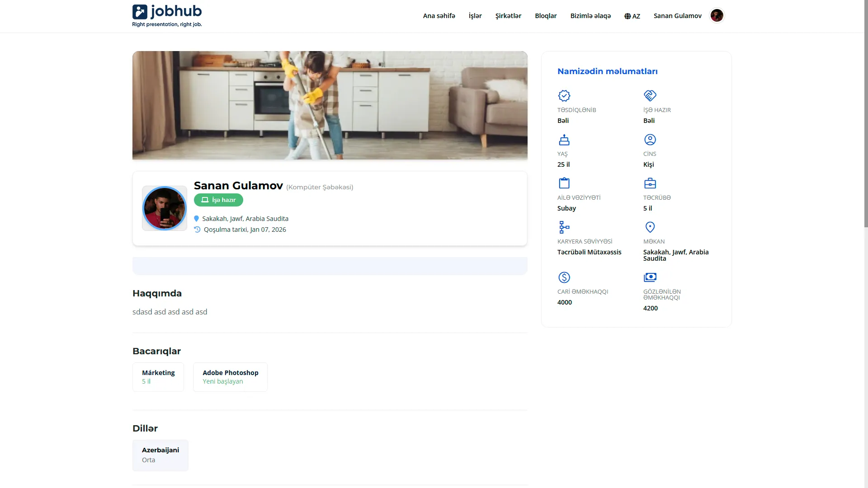868x488 pixels.
Task: Open the Bloqlar navigation item
Action: (546, 16)
